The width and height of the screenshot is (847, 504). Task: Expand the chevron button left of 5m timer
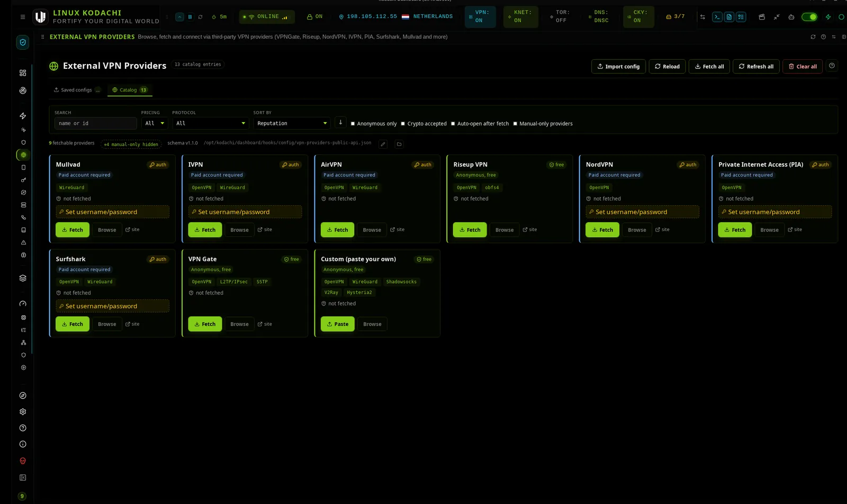180,17
